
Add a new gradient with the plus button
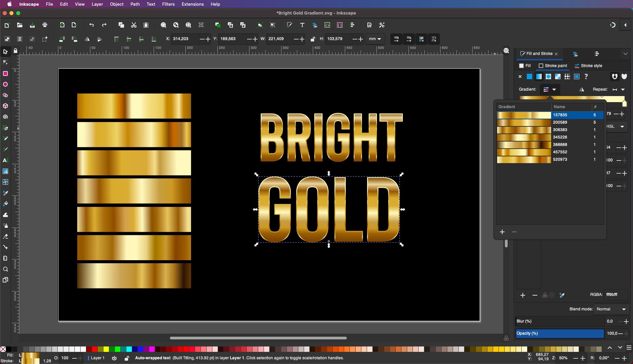pos(502,232)
